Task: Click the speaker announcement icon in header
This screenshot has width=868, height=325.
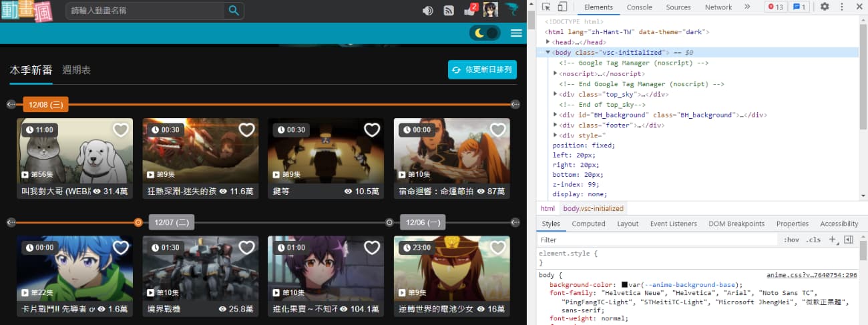Action: (x=428, y=11)
